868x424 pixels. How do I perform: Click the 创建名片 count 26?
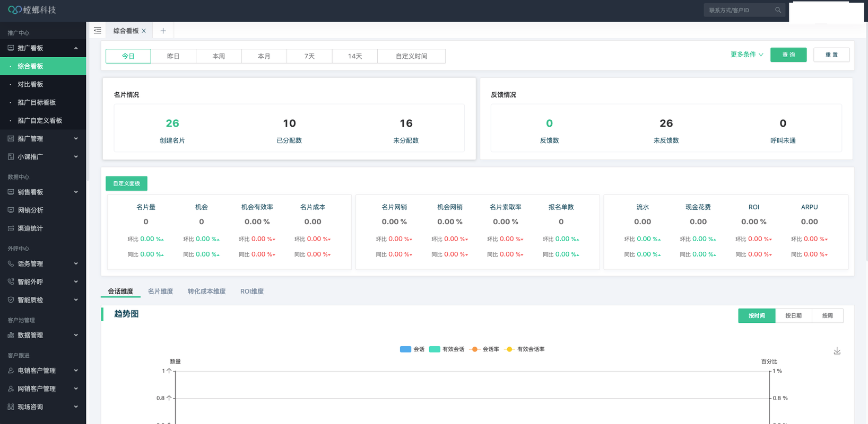172,123
